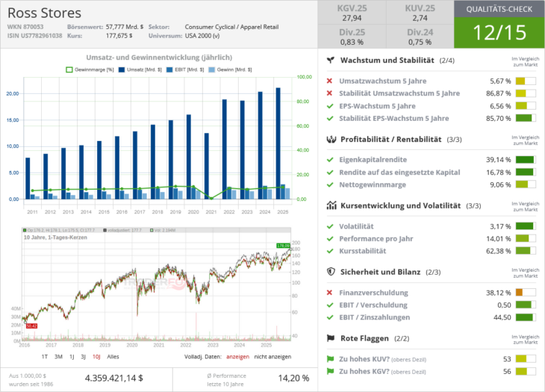Click the Volatilität comparison bar
The height and width of the screenshot is (392, 545).
coord(525,226)
